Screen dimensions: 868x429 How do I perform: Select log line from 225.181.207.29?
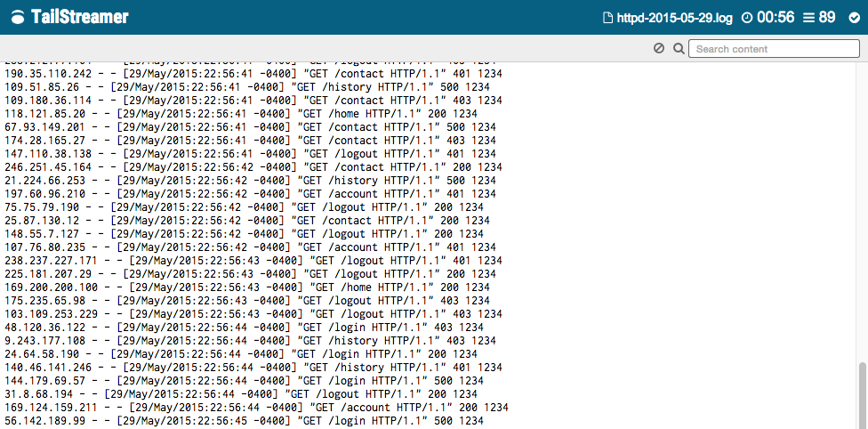[x=250, y=273]
